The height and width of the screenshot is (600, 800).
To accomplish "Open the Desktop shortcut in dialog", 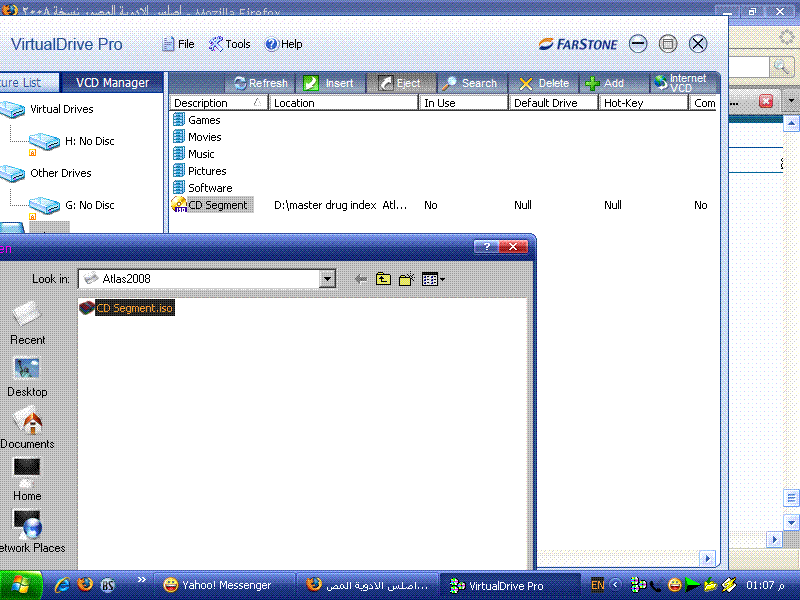I will pos(27,378).
